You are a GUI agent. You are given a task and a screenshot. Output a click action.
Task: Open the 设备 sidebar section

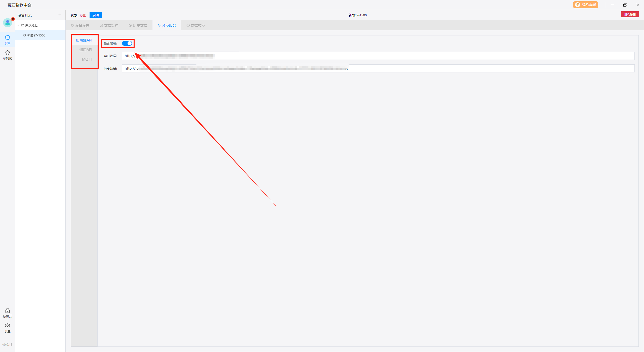[x=7, y=40]
